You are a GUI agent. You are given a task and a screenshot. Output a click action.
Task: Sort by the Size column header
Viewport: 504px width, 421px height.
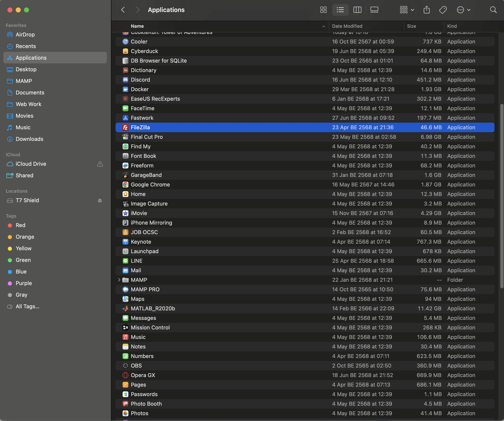pos(411,26)
